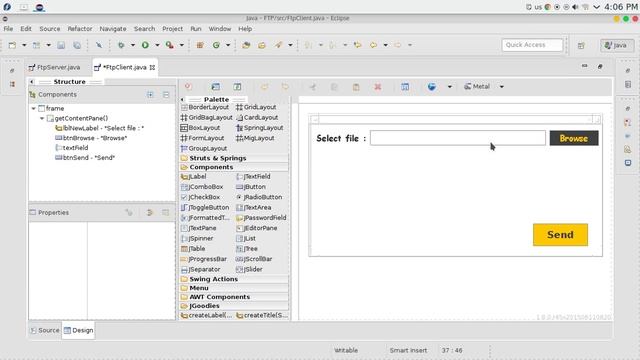
Task: Click the text field next to Select file
Action: pos(458,138)
